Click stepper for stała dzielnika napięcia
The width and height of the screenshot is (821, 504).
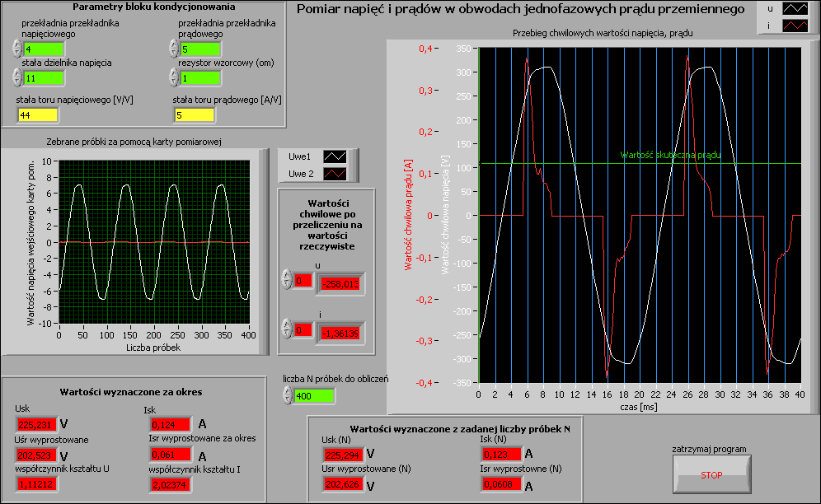point(17,77)
